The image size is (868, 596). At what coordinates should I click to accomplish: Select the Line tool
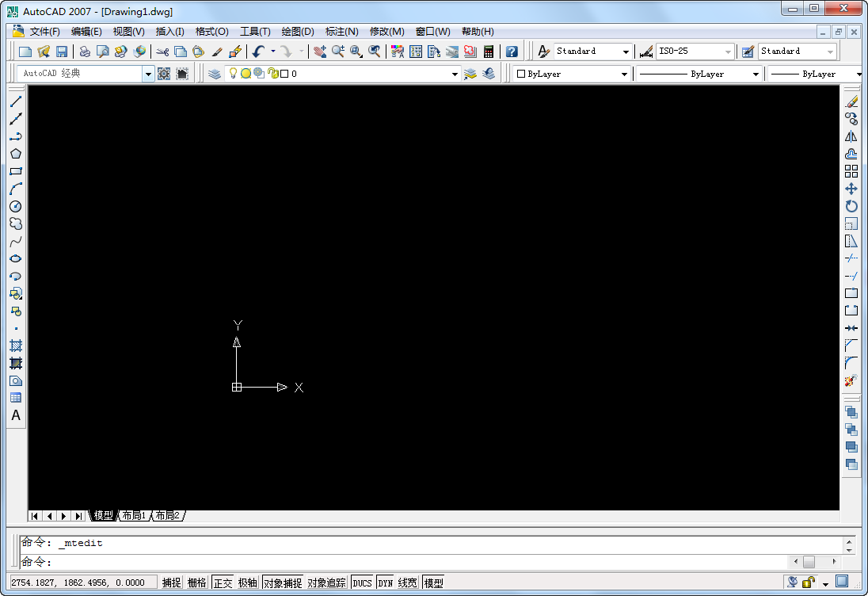[x=15, y=101]
